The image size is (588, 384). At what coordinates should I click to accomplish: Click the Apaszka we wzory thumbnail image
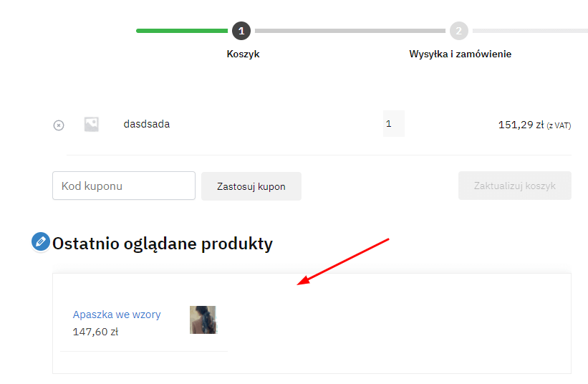point(203,320)
